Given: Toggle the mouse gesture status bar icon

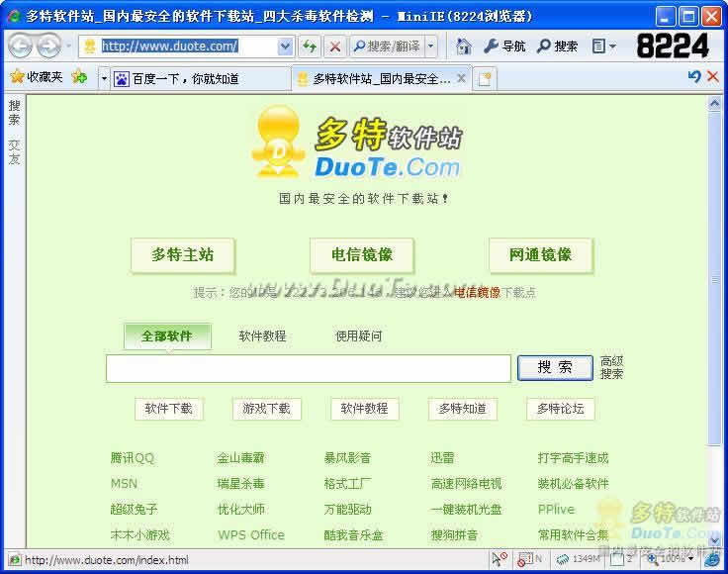Looking at the screenshot, I should click(x=500, y=559).
